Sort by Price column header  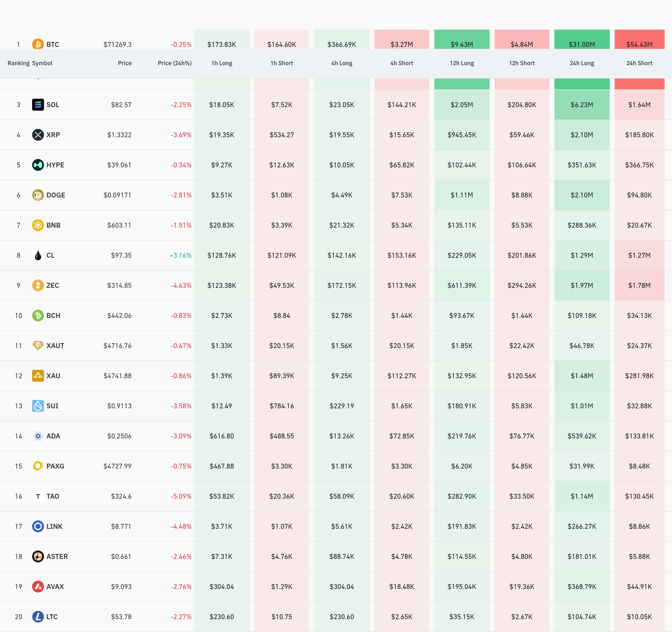(x=125, y=63)
